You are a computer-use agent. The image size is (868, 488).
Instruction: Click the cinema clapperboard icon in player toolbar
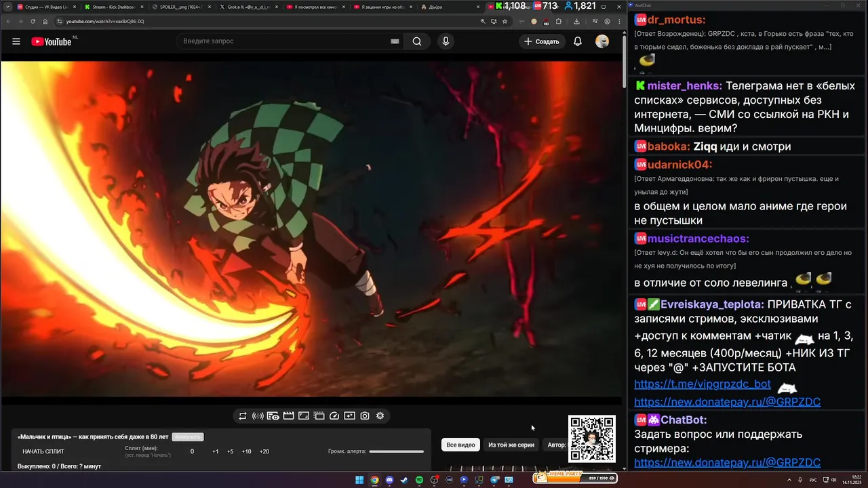click(288, 416)
